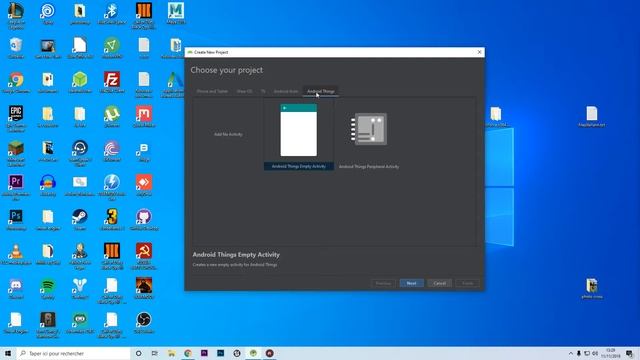Switch to the Phone and Tablet tab

coord(212,91)
